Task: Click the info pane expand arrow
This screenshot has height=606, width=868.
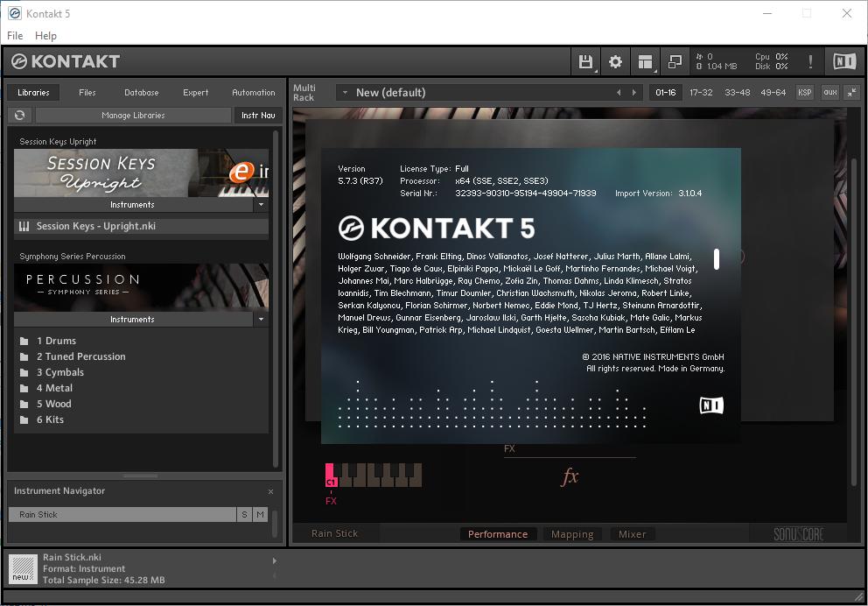Action: pyautogui.click(x=275, y=561)
